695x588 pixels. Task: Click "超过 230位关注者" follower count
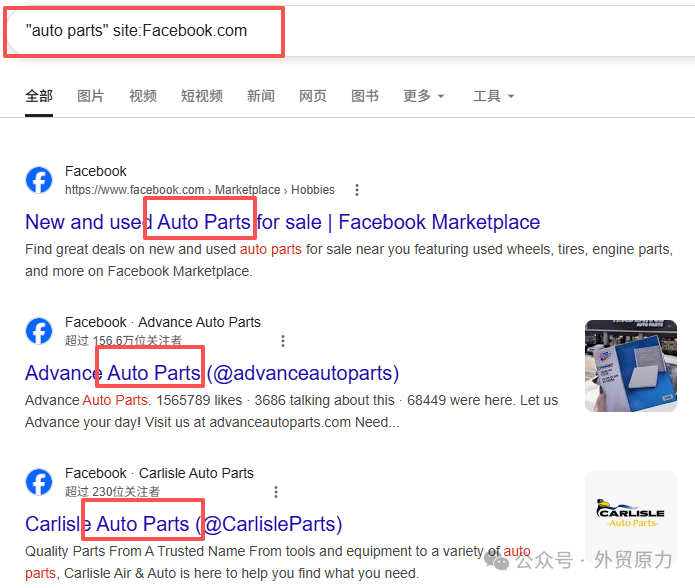point(112,491)
